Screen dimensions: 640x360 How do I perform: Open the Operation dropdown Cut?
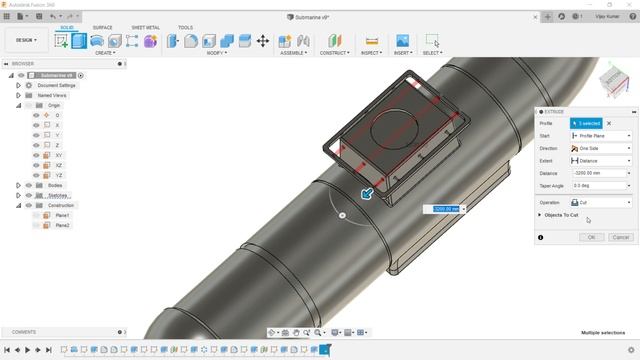point(601,202)
